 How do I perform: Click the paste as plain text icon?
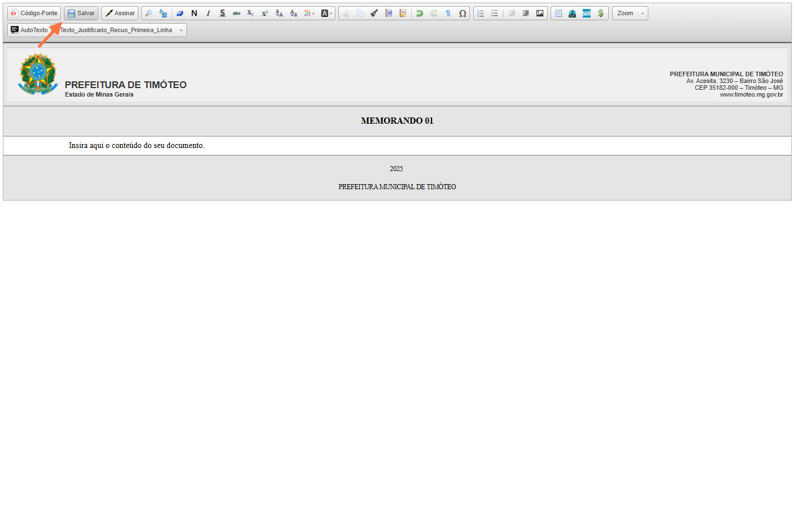[x=403, y=13]
